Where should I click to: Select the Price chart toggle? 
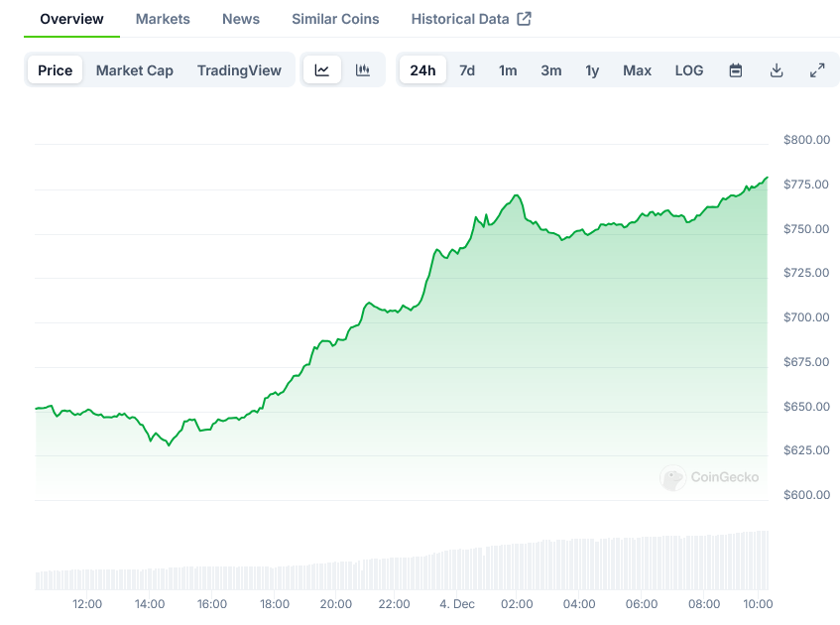click(x=56, y=70)
